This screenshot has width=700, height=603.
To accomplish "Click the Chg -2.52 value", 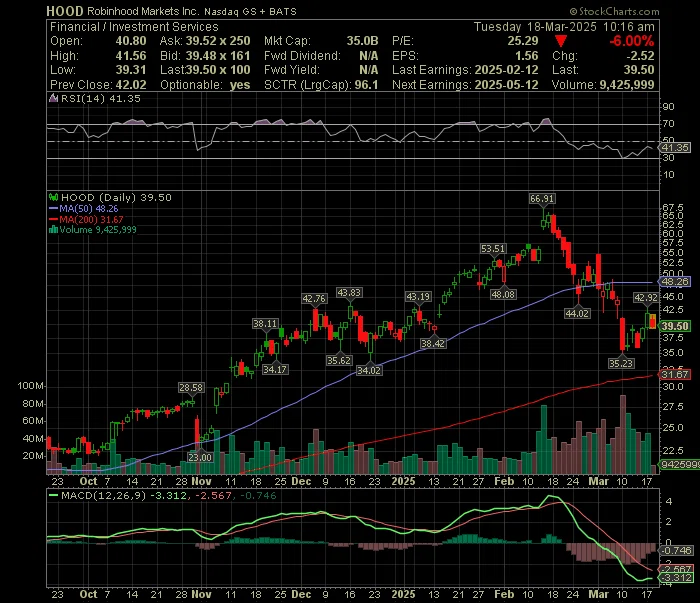I will point(640,56).
